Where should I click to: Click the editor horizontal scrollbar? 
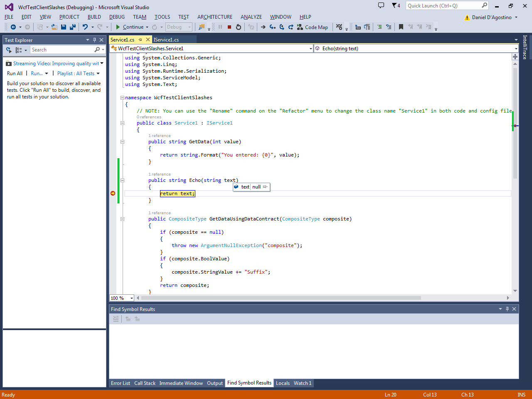281,298
